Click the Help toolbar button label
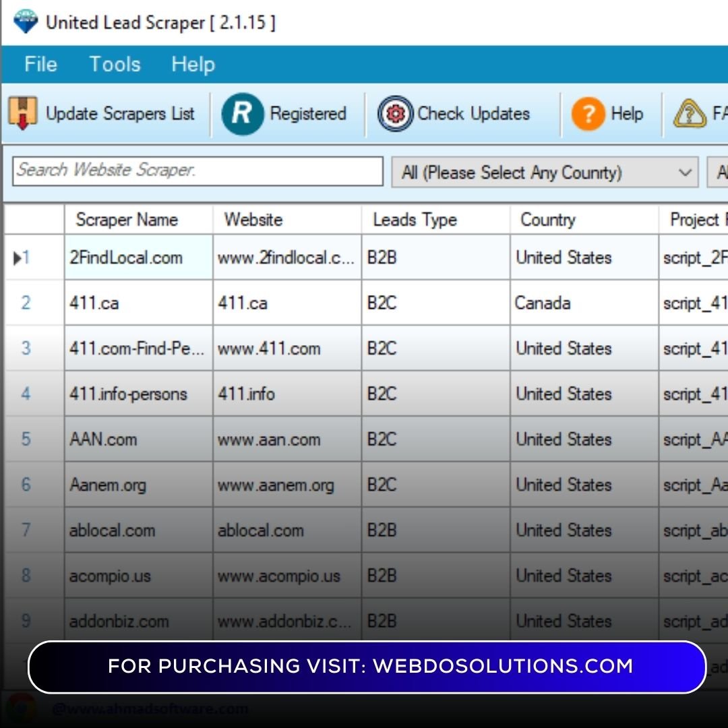 627,114
